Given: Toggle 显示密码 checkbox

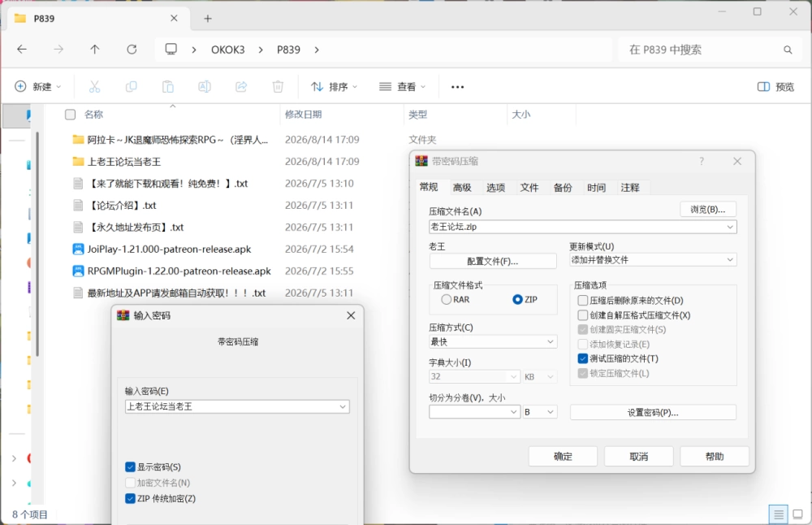Looking at the screenshot, I should click(130, 467).
